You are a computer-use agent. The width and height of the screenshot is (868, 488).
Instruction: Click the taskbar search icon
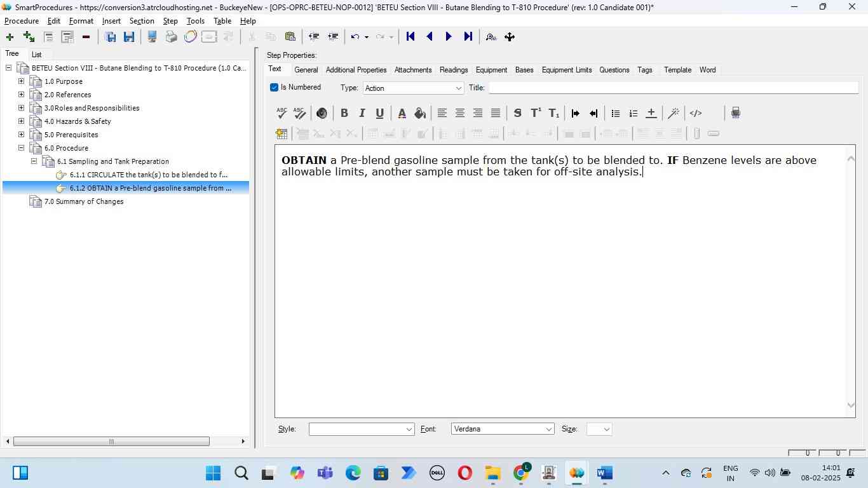tap(241, 473)
